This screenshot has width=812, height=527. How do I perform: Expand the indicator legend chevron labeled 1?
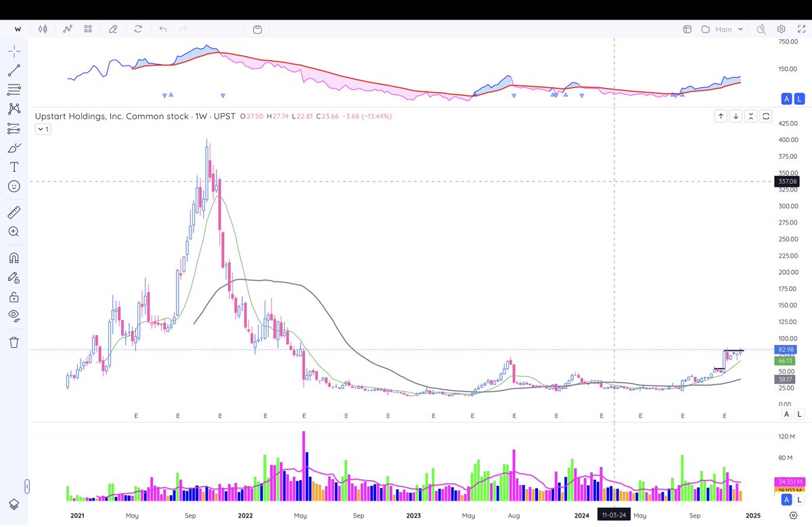click(43, 129)
